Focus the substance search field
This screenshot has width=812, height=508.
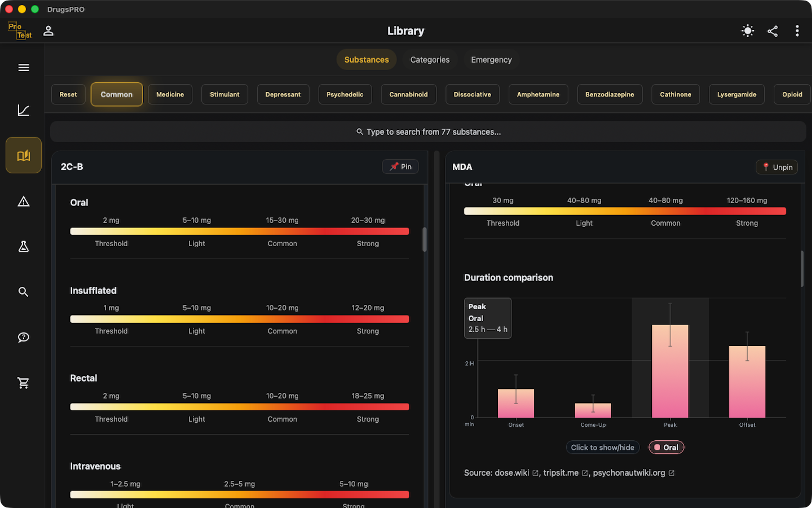[428, 132]
